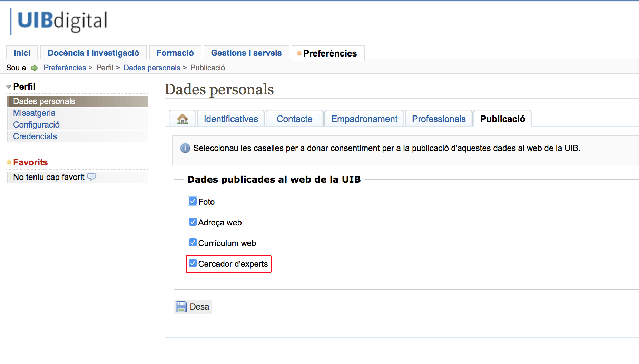
Task: Switch to the Formació tab
Action: [175, 53]
